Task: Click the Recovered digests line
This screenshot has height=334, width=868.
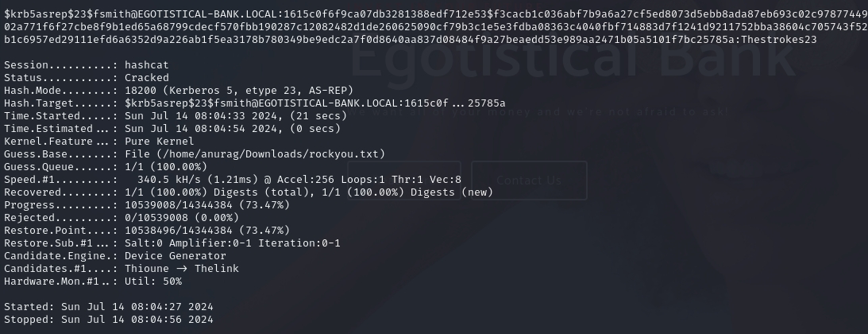Action: [308, 192]
